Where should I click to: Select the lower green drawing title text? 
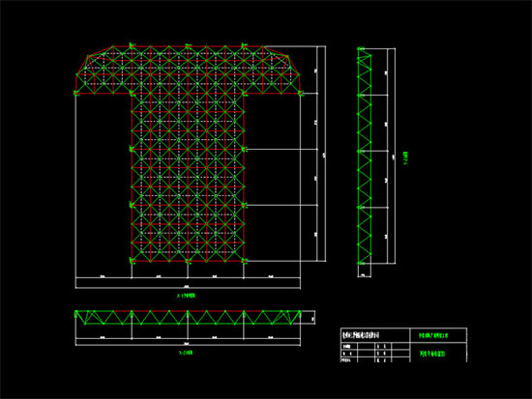click(432, 354)
